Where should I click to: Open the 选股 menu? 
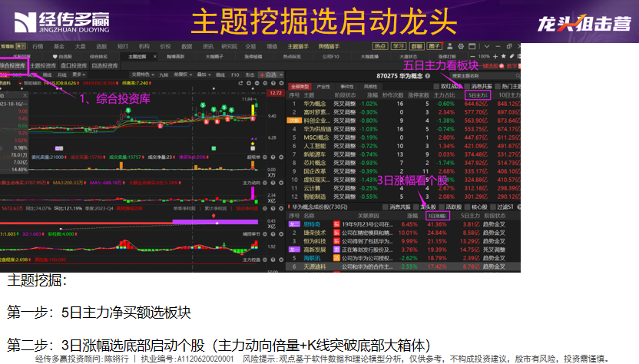click(101, 47)
